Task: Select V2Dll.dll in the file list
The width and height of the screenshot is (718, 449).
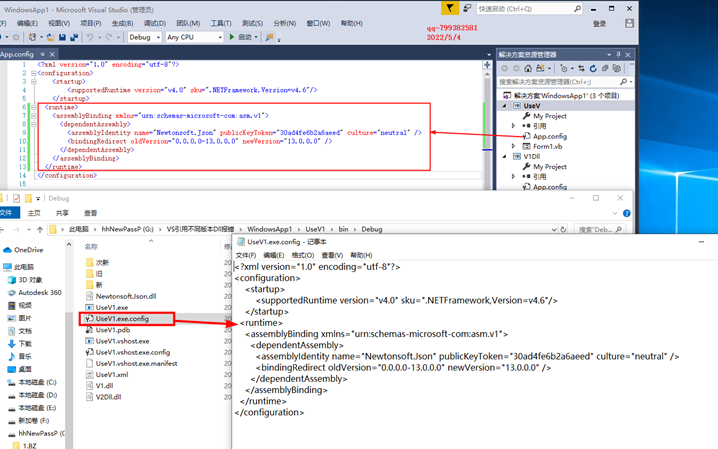Action: click(x=108, y=397)
